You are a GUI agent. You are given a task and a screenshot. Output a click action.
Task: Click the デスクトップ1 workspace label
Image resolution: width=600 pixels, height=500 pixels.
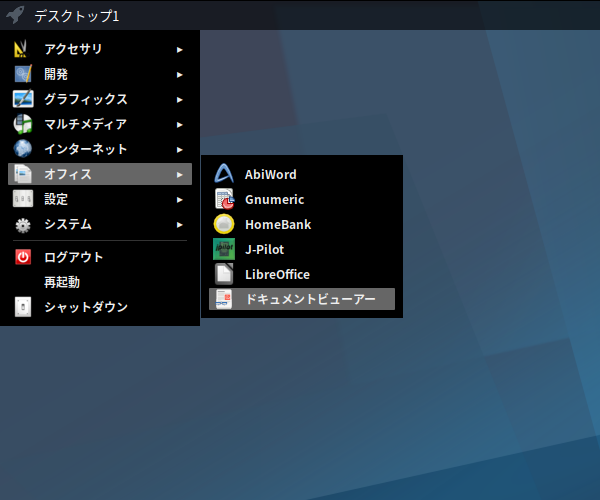coord(77,16)
